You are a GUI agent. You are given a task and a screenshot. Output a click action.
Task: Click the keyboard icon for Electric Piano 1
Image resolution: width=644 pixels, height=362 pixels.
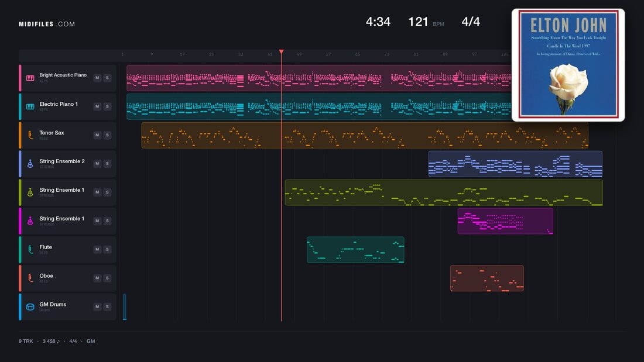[30, 106]
